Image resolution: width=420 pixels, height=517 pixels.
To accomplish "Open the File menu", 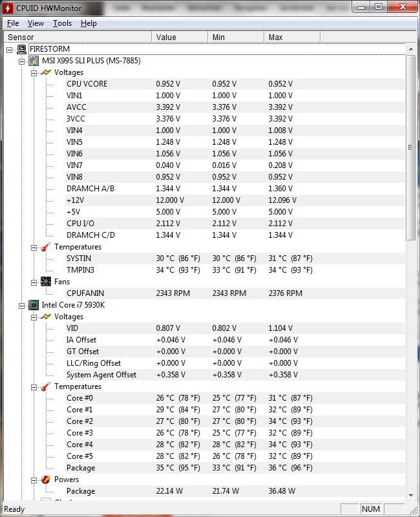I will click(13, 23).
